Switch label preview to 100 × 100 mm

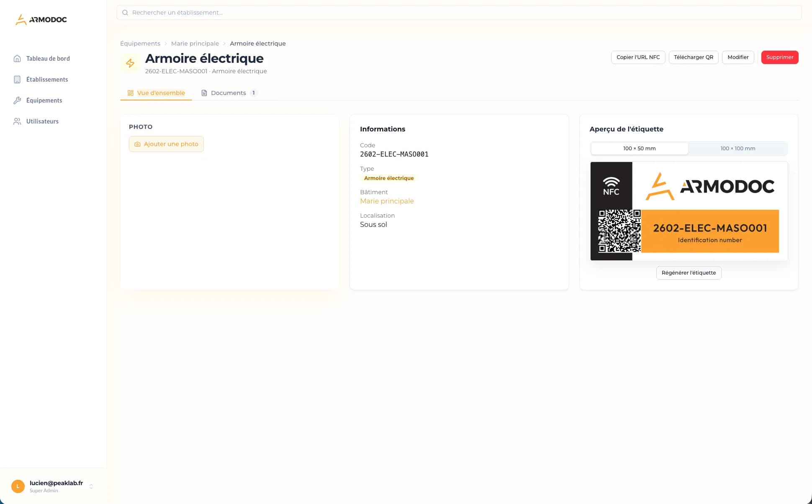(x=737, y=149)
